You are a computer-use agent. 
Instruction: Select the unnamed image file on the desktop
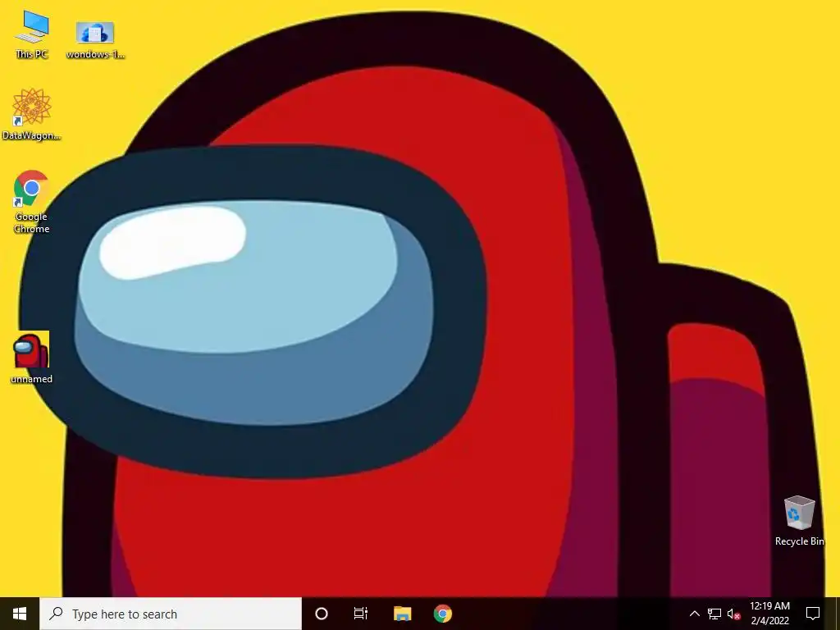pyautogui.click(x=32, y=358)
